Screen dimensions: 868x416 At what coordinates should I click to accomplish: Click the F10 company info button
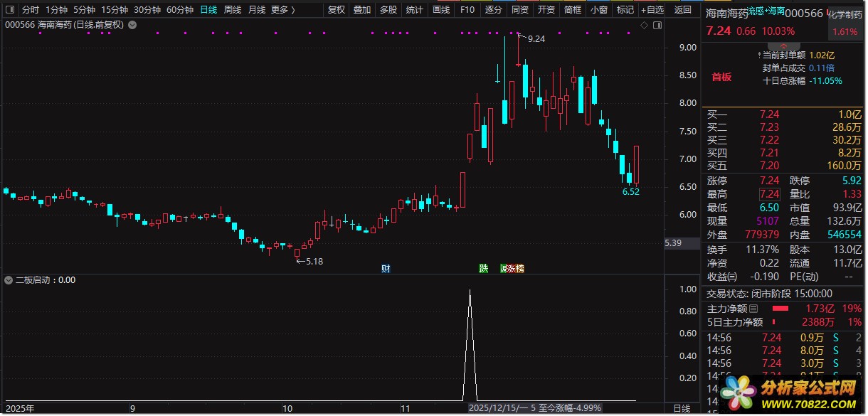[467, 10]
